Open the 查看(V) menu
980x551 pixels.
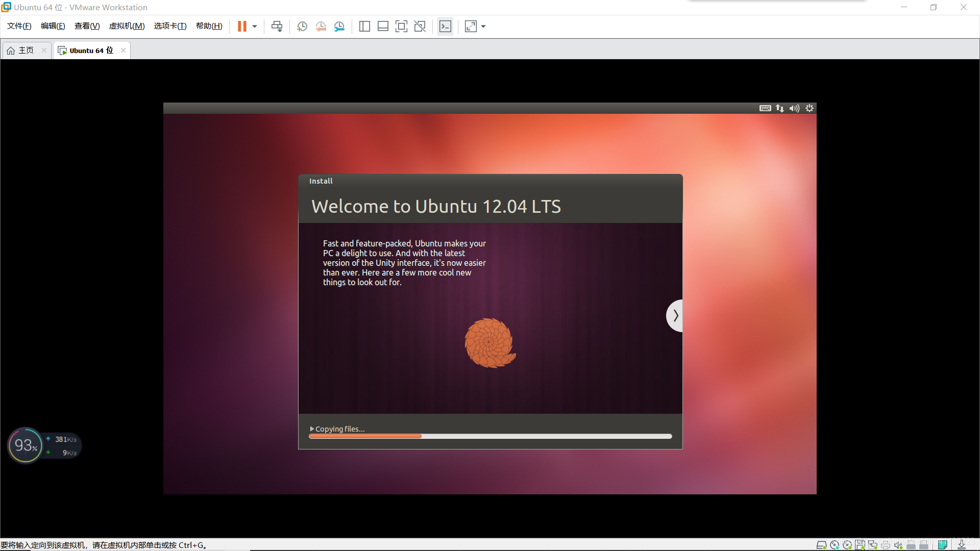point(87,26)
